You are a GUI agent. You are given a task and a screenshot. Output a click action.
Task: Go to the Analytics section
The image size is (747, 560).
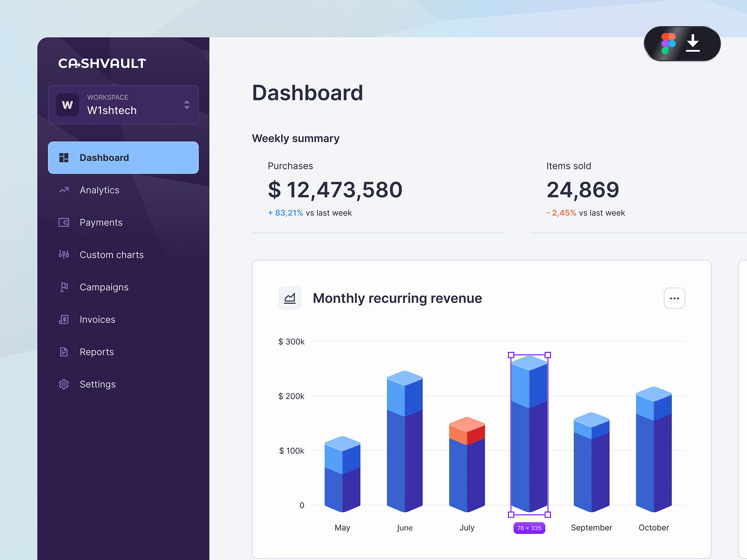pos(99,190)
